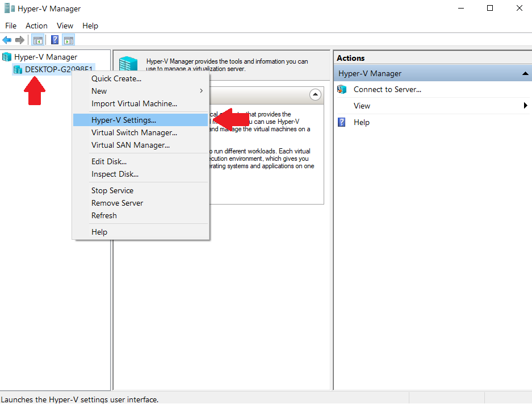Collapse Hyper-V Manager Actions section arrow
The height and width of the screenshot is (404, 532).
(525, 74)
